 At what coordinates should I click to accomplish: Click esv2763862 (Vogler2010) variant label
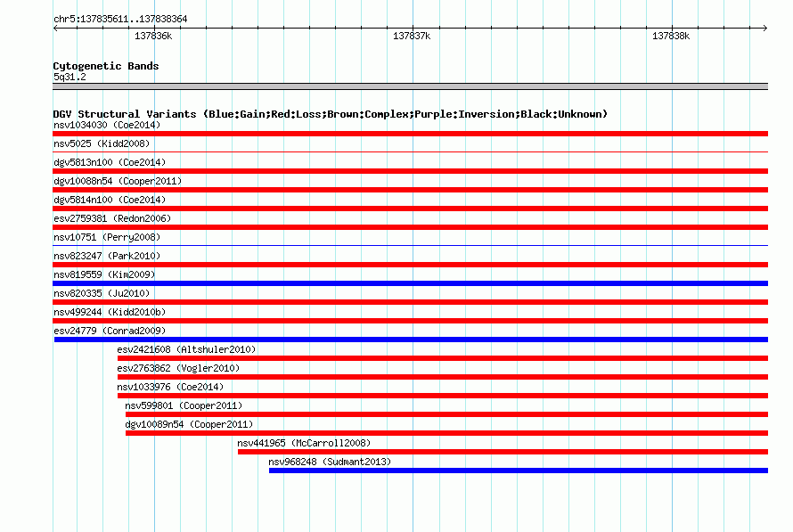click(178, 368)
